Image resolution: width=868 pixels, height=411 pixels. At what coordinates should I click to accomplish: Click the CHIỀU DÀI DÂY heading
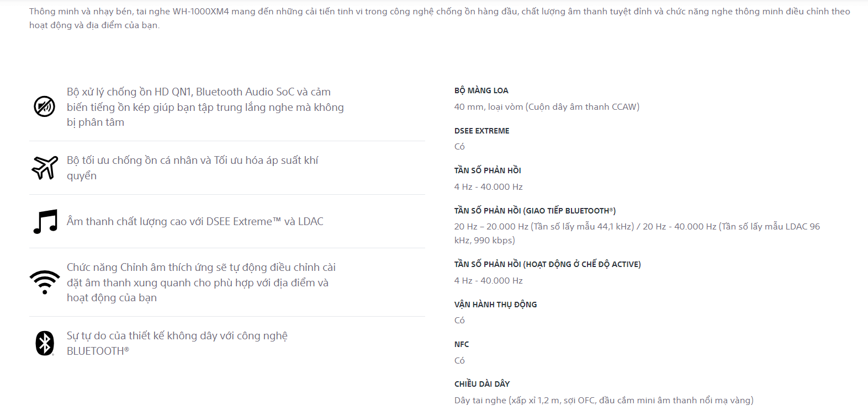pos(481,384)
